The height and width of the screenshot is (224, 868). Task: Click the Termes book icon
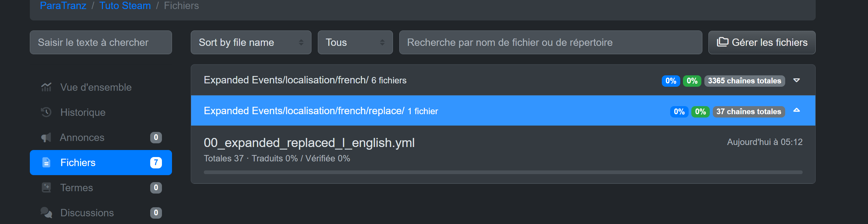(46, 188)
